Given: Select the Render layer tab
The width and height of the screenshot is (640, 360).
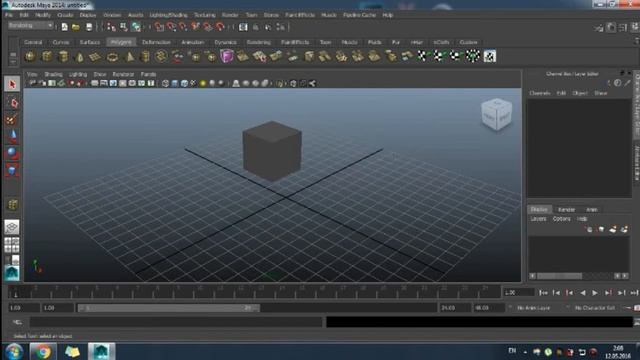Looking at the screenshot, I should (x=567, y=209).
